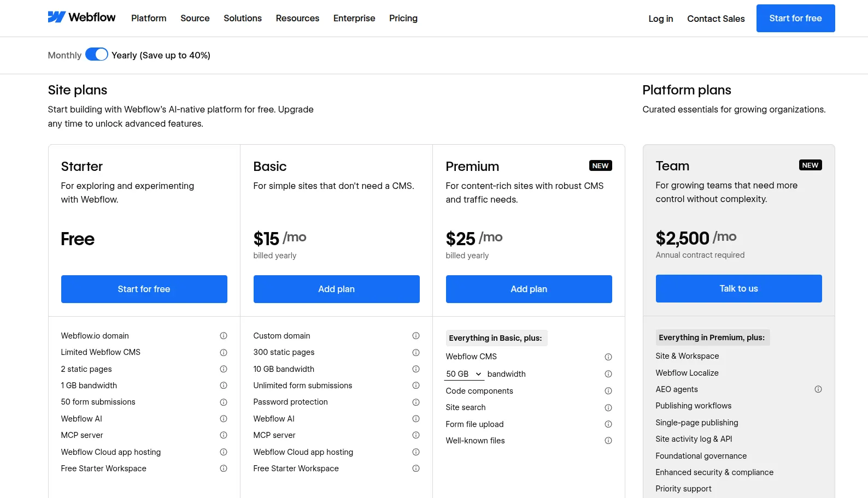Click info icon next to AEO agents
The height and width of the screenshot is (498, 868).
point(818,389)
